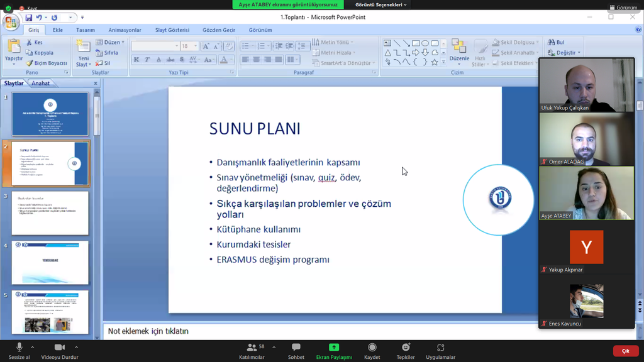Image resolution: width=644 pixels, height=362 pixels.
Task: Copy selection with the Kopyala icon
Action: (40, 53)
